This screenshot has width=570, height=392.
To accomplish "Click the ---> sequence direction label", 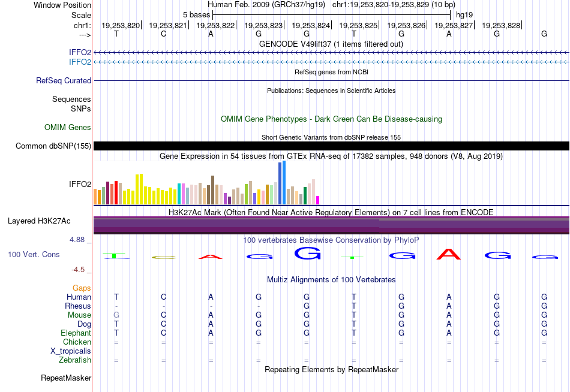I will tap(85, 35).
